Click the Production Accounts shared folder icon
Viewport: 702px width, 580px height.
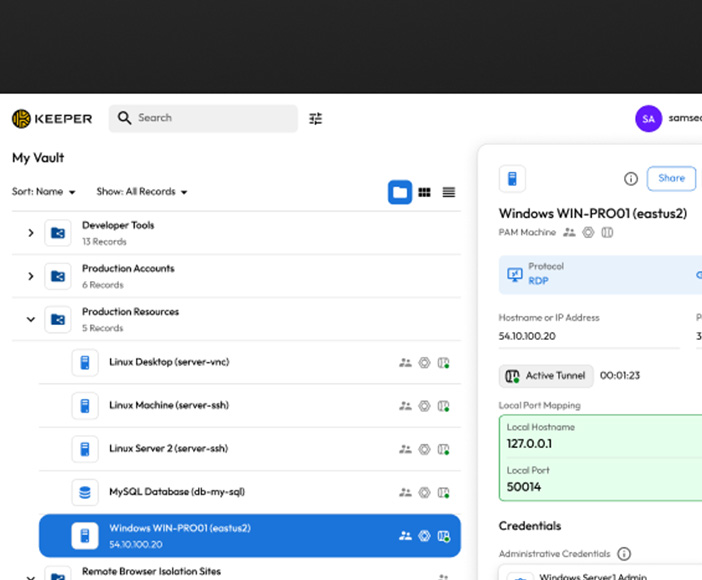(x=58, y=276)
